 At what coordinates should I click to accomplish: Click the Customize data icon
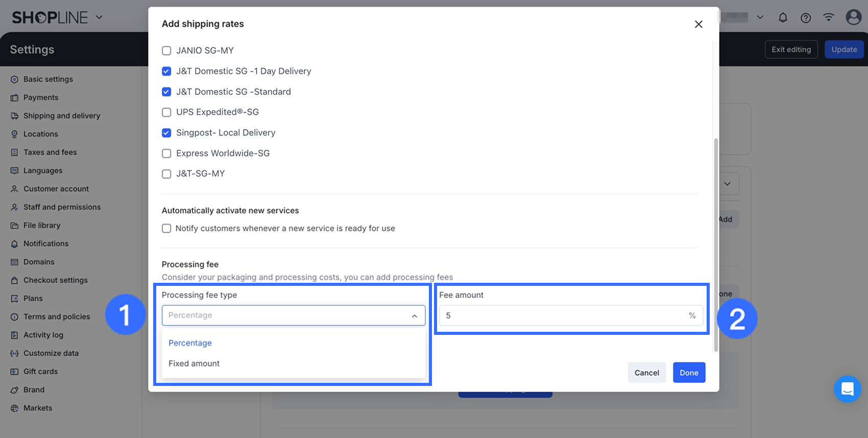point(14,353)
